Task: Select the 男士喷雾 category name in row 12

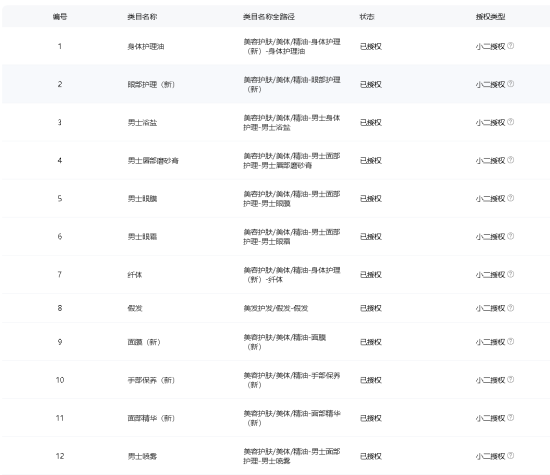Action: [x=142, y=456]
